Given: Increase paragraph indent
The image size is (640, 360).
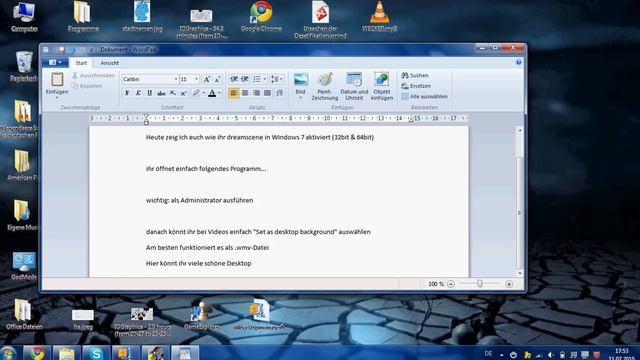Looking at the screenshot, I should click(x=245, y=79).
